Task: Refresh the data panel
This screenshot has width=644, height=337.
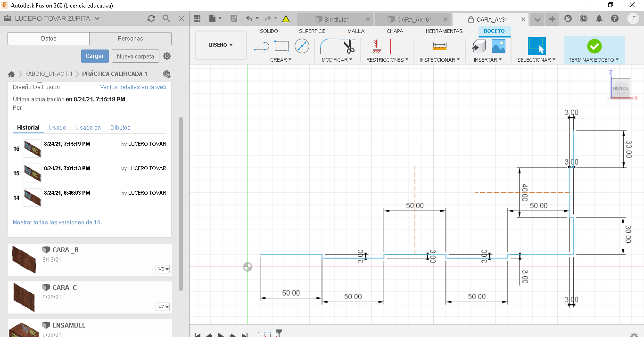Action: coord(151,18)
